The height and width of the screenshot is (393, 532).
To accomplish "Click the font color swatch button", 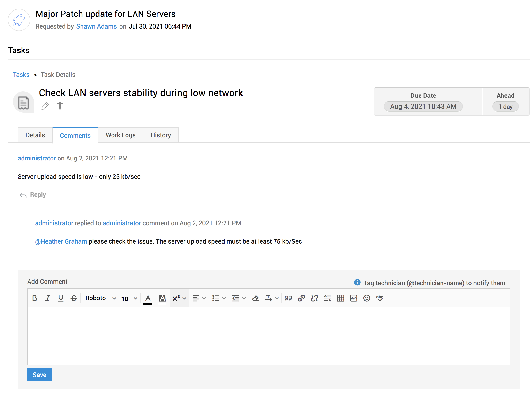I will (148, 298).
